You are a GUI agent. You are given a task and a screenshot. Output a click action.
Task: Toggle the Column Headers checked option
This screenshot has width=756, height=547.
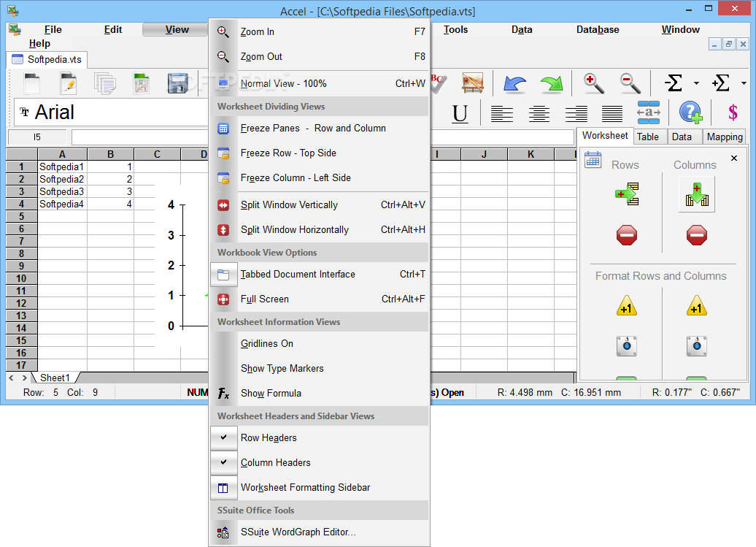tap(319, 462)
